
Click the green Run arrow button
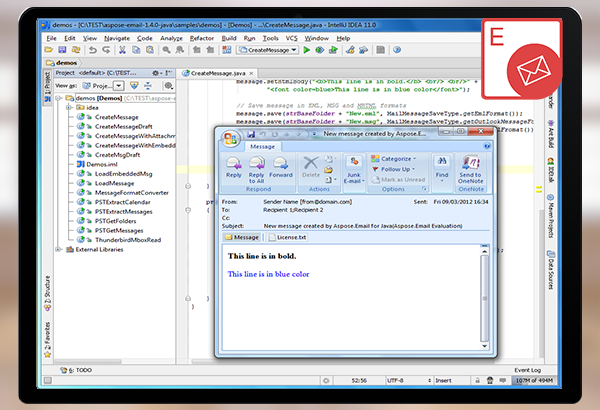(x=307, y=50)
